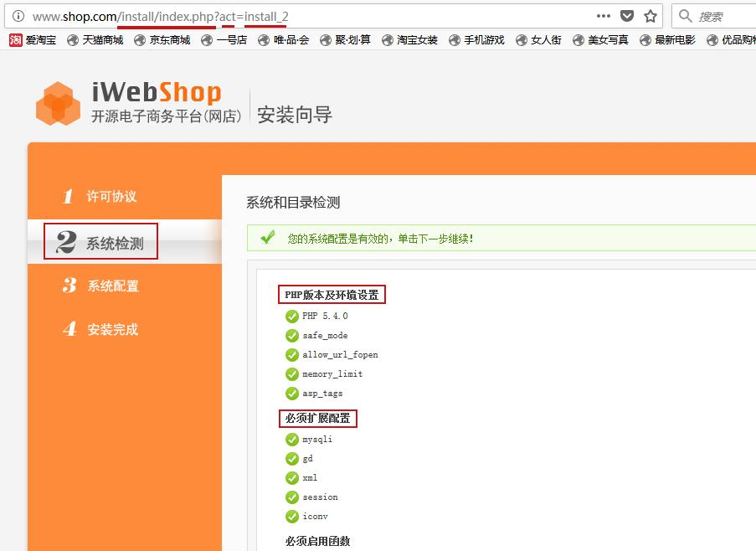Open the 京东商城 bookmark
The width and height of the screenshot is (756, 551).
162,40
